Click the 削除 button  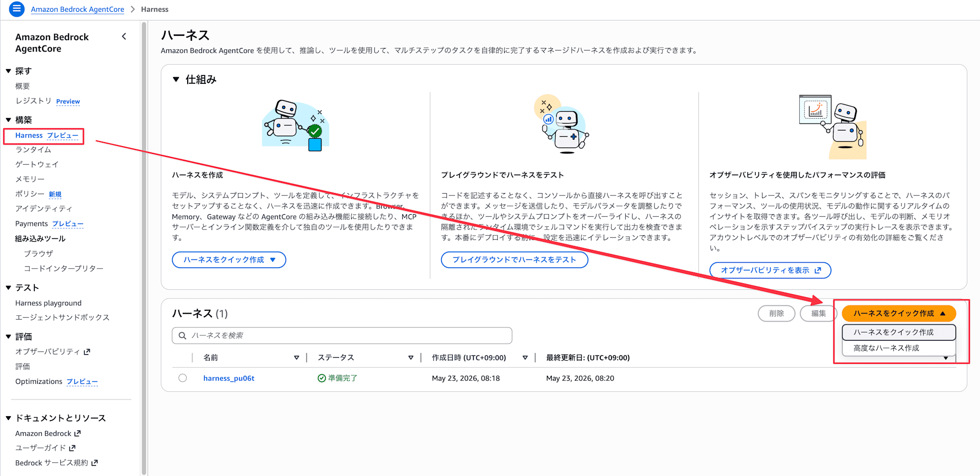(x=777, y=313)
